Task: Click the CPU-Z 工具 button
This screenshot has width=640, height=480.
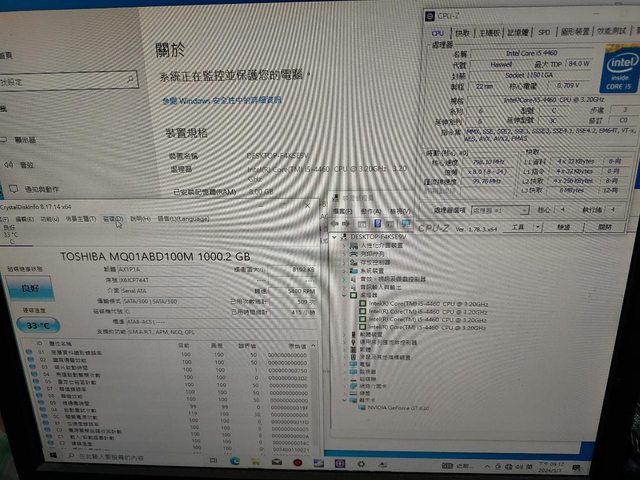Action: [518, 227]
